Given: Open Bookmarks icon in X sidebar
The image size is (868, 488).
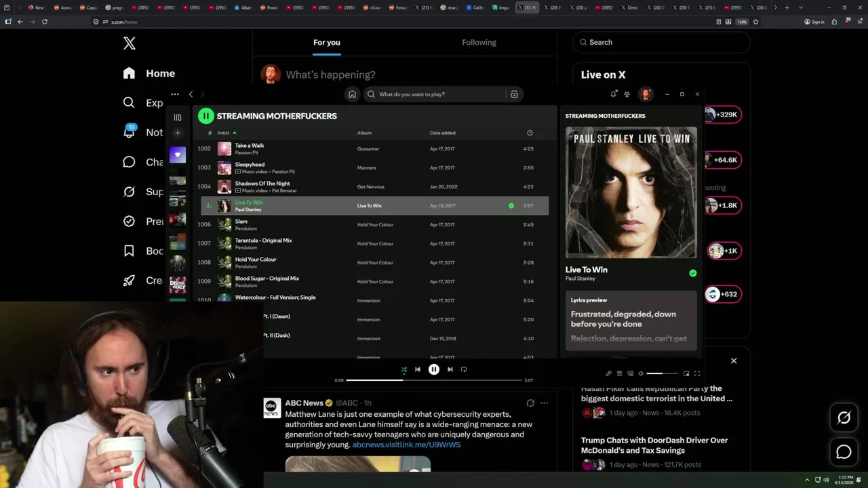Looking at the screenshot, I should [x=129, y=251].
